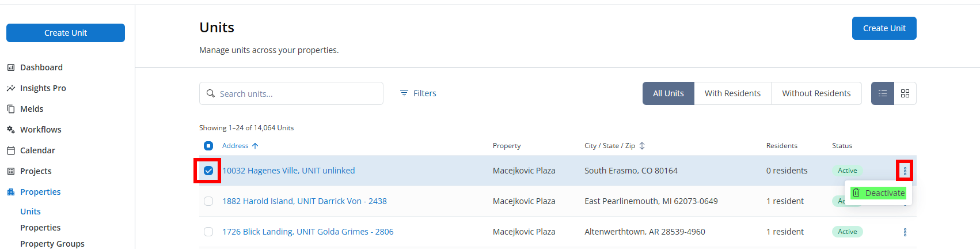Uncheck 10032 Hagenes Ville unit checkbox

point(208,171)
